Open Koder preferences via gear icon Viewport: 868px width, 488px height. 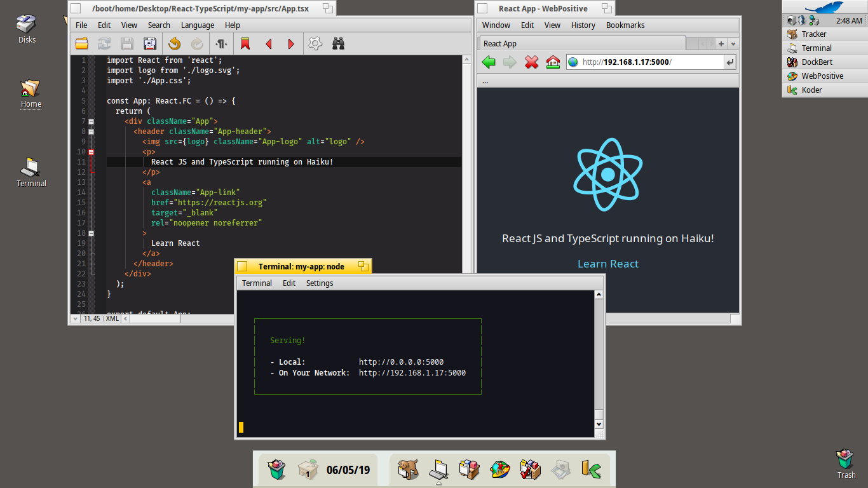(x=315, y=44)
